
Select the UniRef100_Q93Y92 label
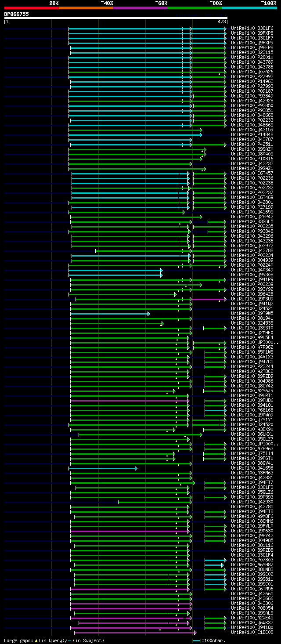pyautogui.click(x=252, y=289)
